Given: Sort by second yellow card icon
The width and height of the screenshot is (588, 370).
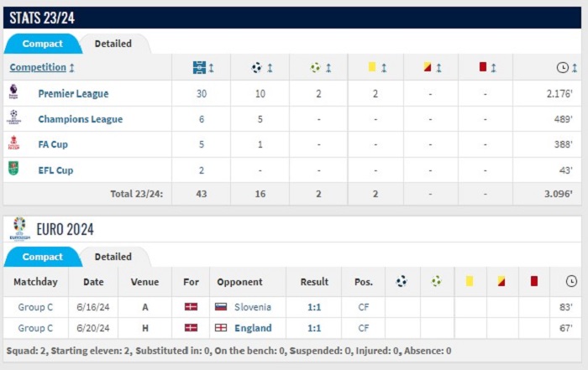Looking at the screenshot, I should pos(427,67).
